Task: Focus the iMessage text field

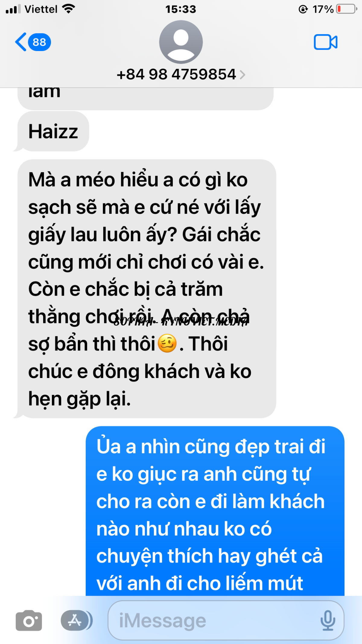Action: 226,620
